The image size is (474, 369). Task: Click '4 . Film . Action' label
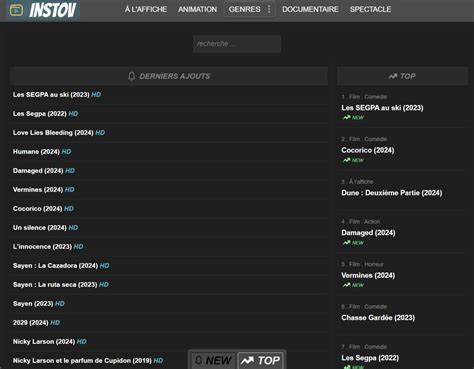click(x=360, y=222)
